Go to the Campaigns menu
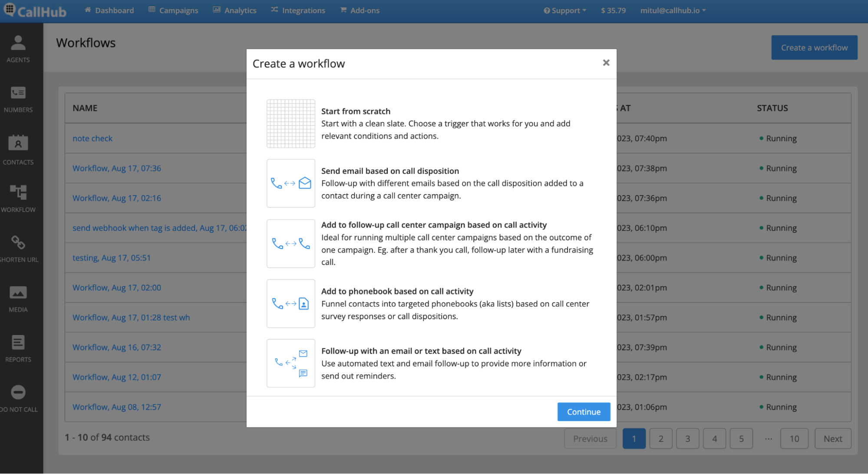Viewport: 868px width, 474px height. click(173, 10)
